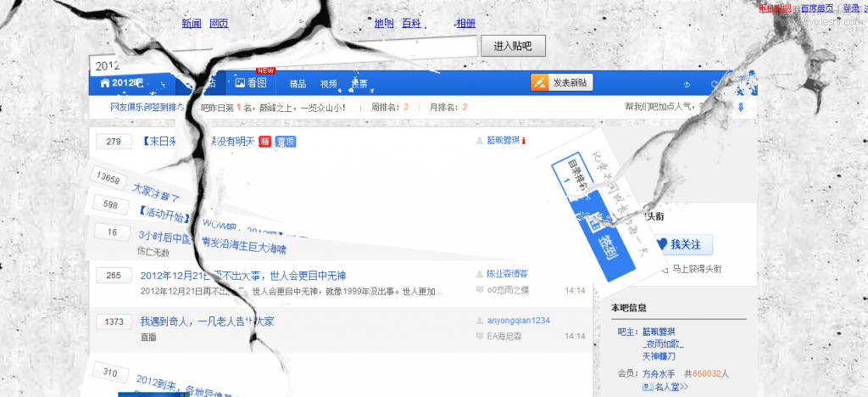Screen dimensions: 868x397
Task: Click the 就像1999年没出事 preview text
Action: (x=359, y=291)
